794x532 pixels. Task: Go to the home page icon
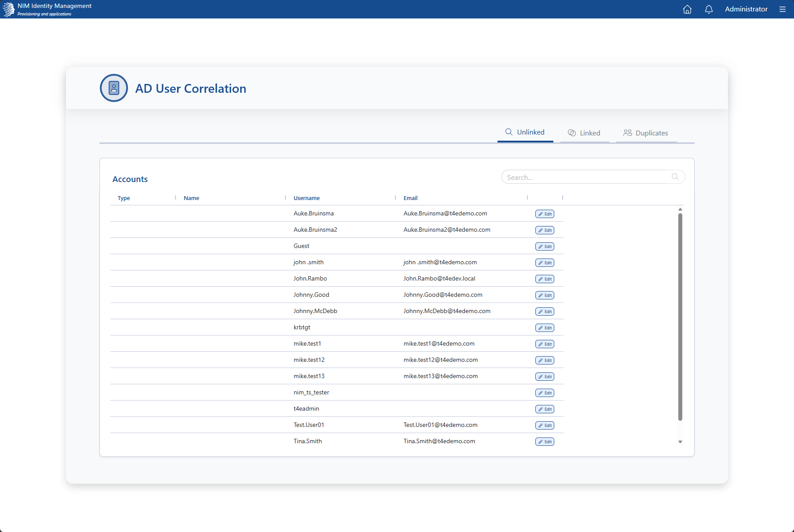pos(687,9)
